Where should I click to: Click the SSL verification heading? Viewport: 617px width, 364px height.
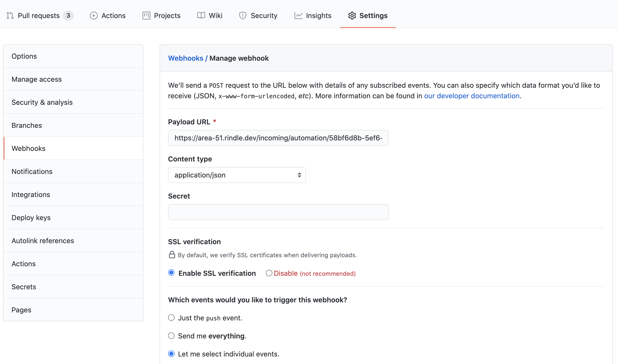point(194,242)
